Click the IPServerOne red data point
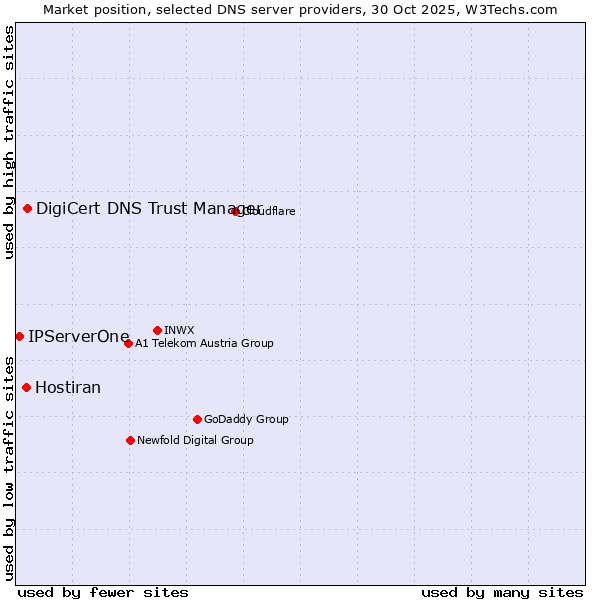This screenshot has height=600, width=600. [19, 336]
